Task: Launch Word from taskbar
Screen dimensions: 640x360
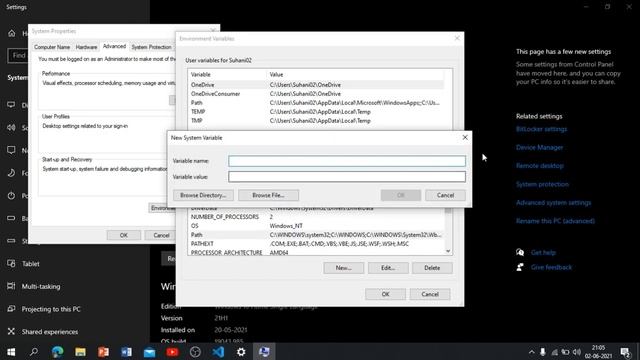Action: [x=126, y=352]
